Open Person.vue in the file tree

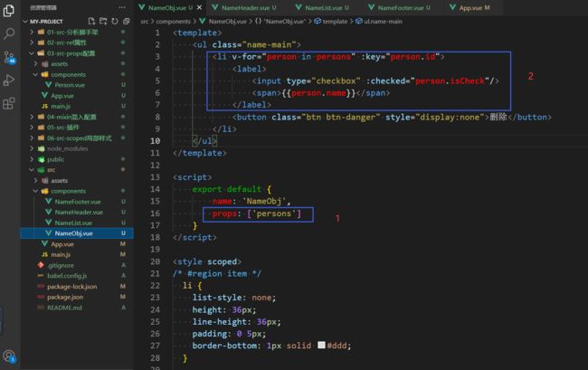[70, 85]
